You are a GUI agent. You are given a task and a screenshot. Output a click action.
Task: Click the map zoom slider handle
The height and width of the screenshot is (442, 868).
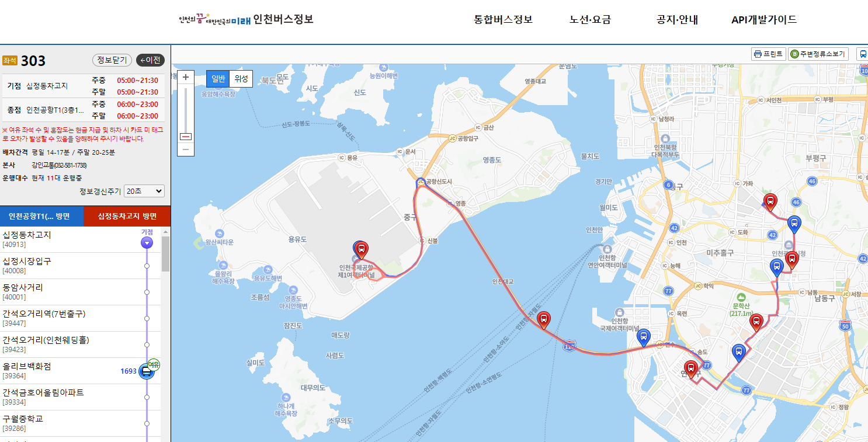[x=186, y=137]
